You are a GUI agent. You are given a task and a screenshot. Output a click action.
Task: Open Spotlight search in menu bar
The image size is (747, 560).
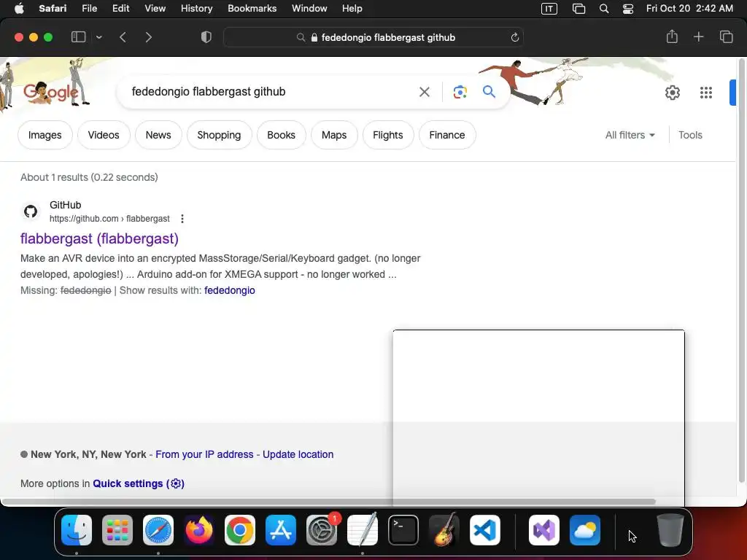(603, 9)
